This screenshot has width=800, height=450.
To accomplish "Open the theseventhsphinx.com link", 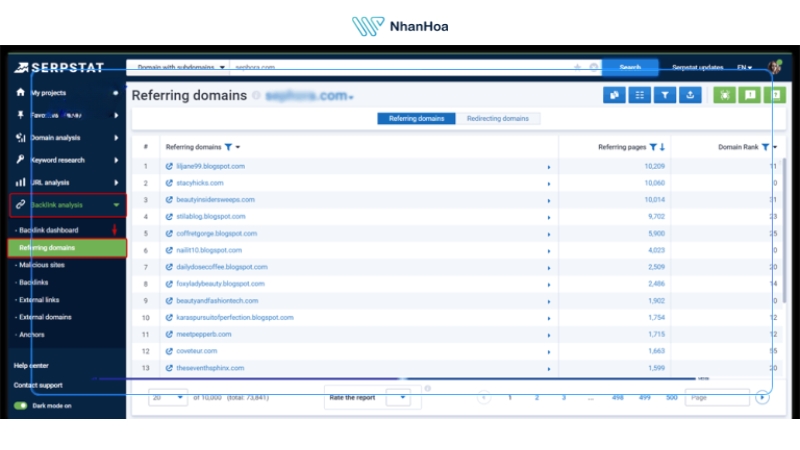I will coord(210,368).
